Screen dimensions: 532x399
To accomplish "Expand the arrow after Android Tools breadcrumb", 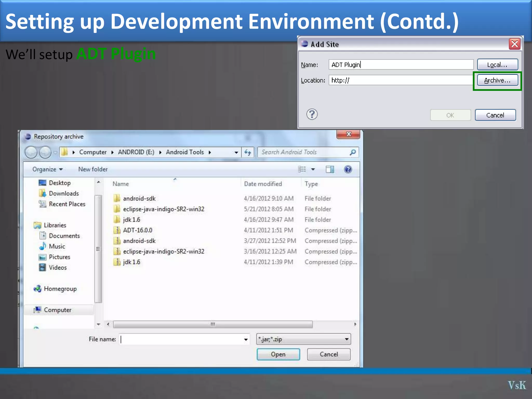I will click(x=210, y=152).
